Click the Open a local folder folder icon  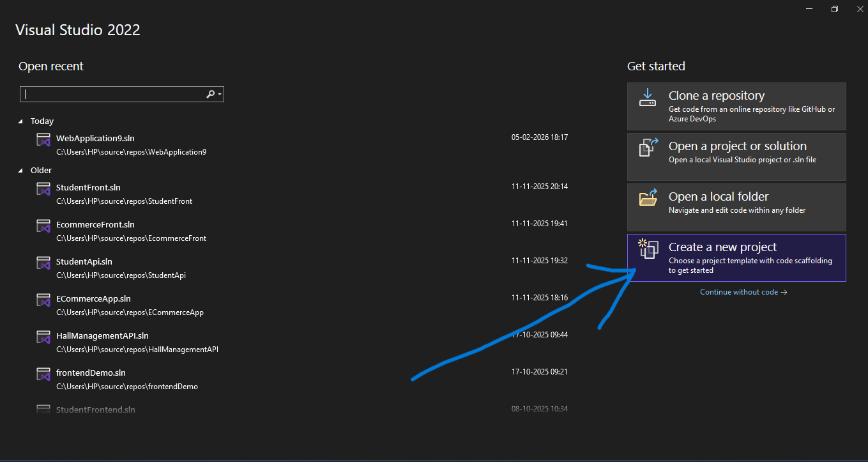pyautogui.click(x=647, y=199)
